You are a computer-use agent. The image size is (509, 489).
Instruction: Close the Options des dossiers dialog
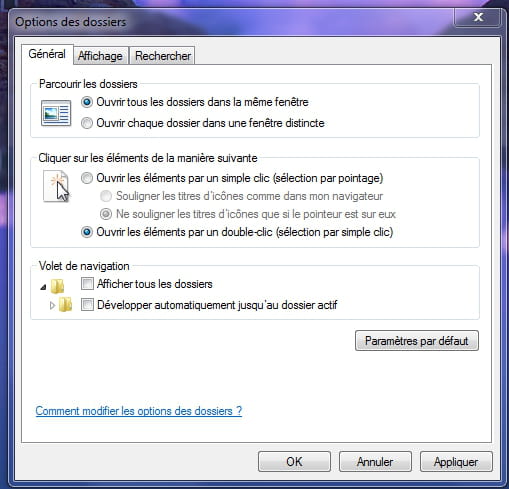(478, 17)
